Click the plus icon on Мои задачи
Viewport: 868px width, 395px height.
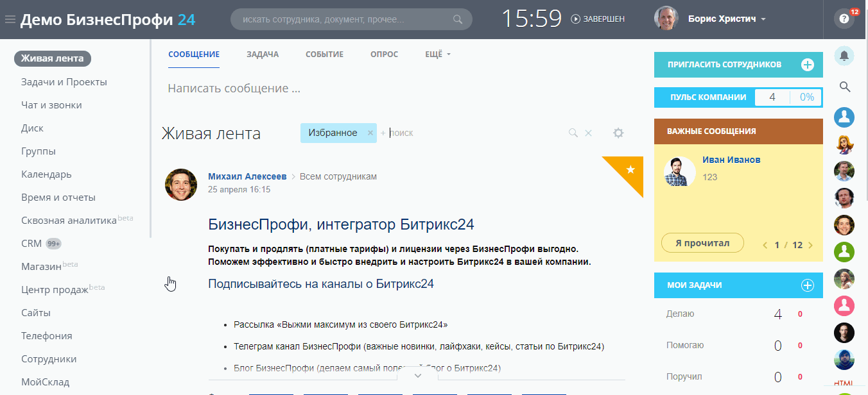pyautogui.click(x=808, y=285)
